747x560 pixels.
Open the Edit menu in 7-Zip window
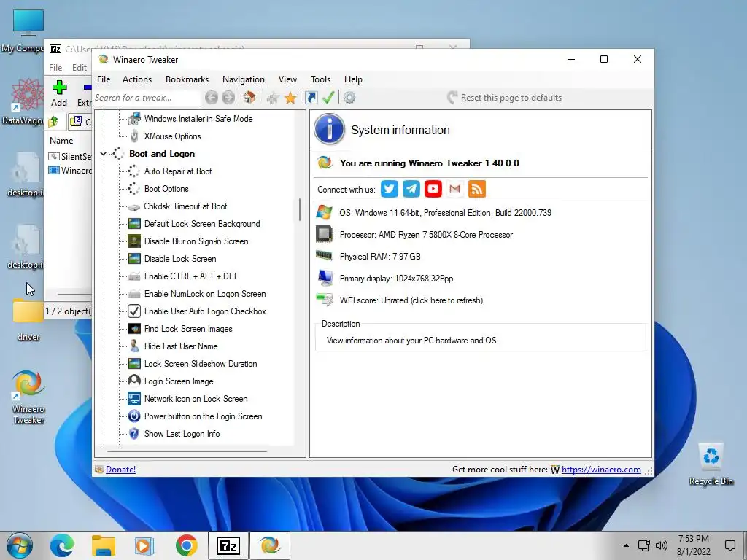tap(79, 68)
